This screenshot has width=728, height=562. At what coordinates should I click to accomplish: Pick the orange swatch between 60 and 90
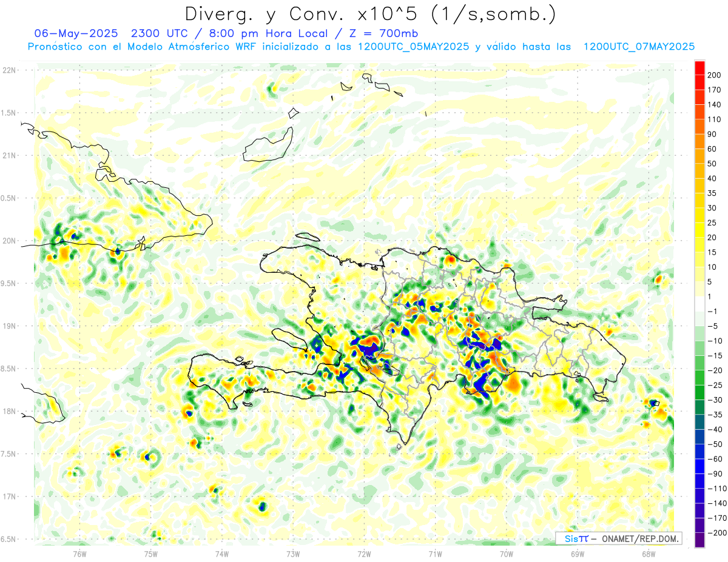(x=699, y=142)
